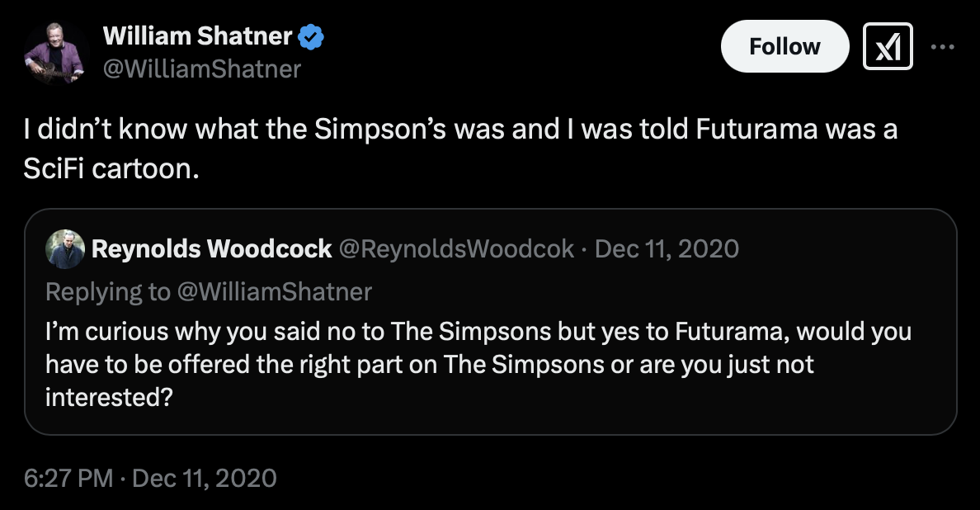
Task: Click the Follow button
Action: pyautogui.click(x=784, y=46)
